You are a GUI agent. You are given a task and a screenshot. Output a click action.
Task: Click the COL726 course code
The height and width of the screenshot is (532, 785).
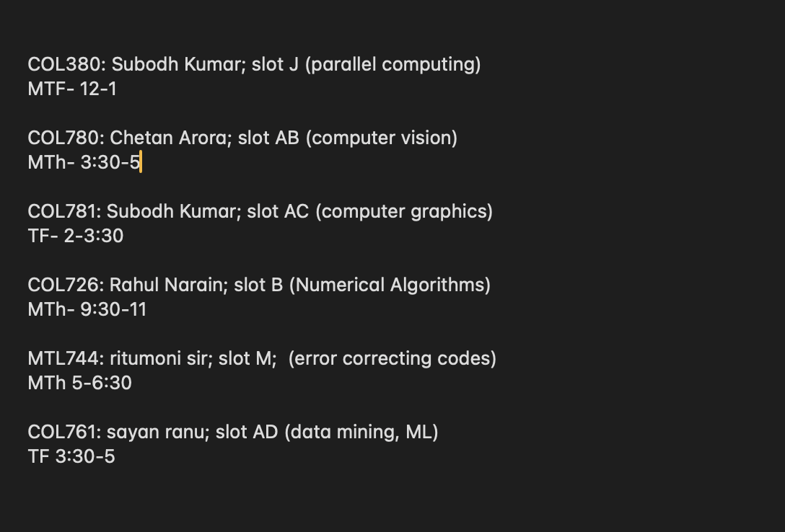click(66, 285)
